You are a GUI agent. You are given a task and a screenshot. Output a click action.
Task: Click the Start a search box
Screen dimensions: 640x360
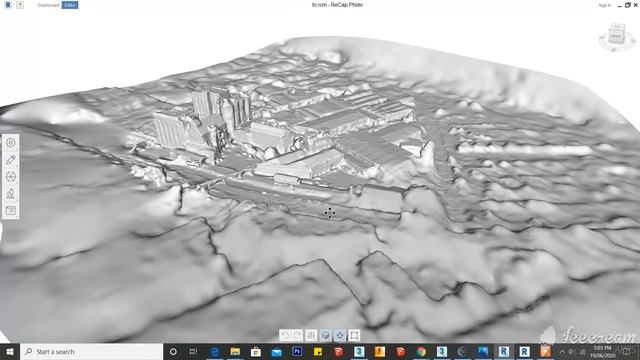[91, 351]
